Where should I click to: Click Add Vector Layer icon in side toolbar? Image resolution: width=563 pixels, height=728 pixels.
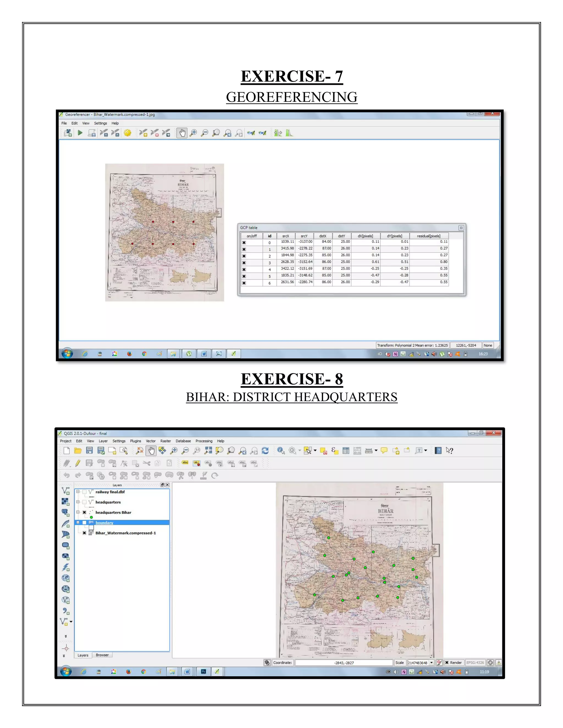pos(66,491)
